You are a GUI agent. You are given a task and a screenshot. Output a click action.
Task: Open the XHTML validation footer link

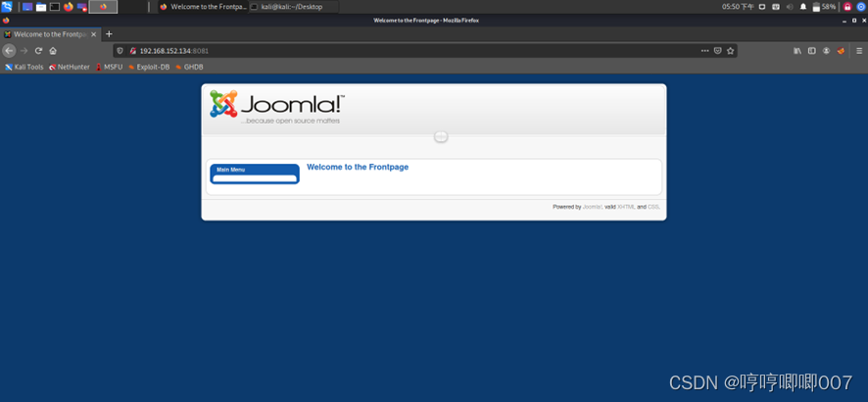pyautogui.click(x=626, y=207)
